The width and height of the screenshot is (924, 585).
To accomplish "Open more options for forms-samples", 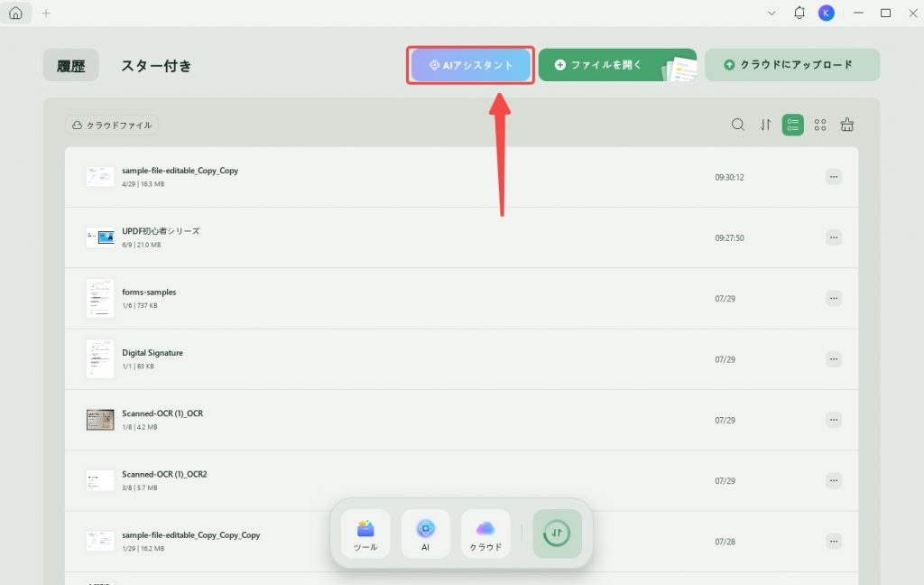I will (x=833, y=299).
